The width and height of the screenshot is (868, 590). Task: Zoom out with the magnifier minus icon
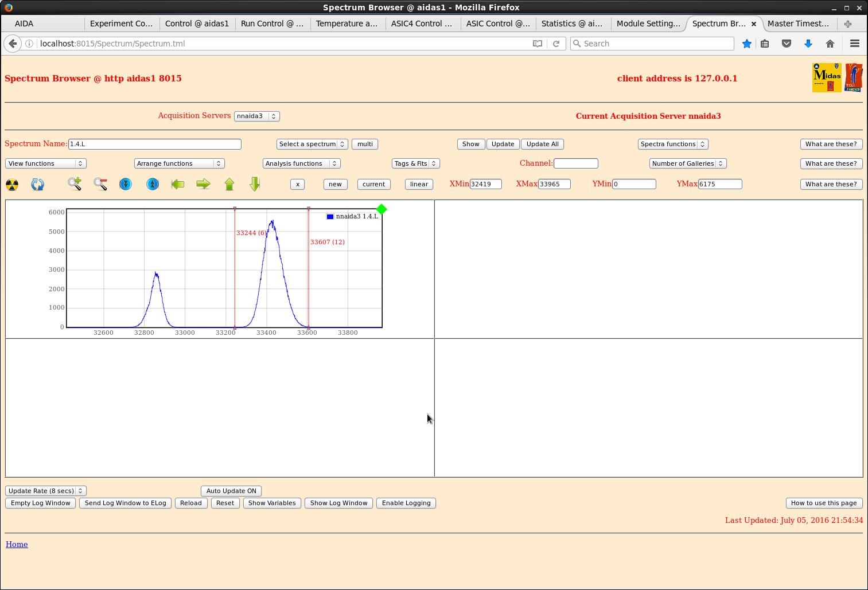tap(100, 184)
